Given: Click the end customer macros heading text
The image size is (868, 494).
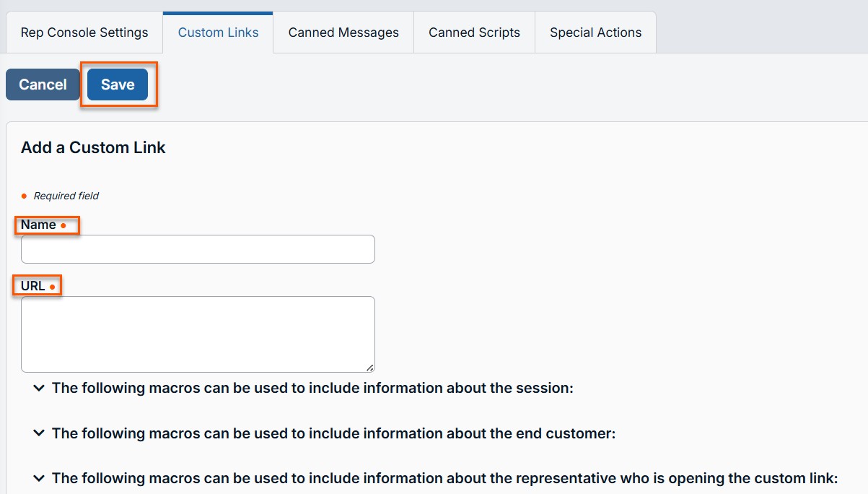Looking at the screenshot, I should click(333, 433).
